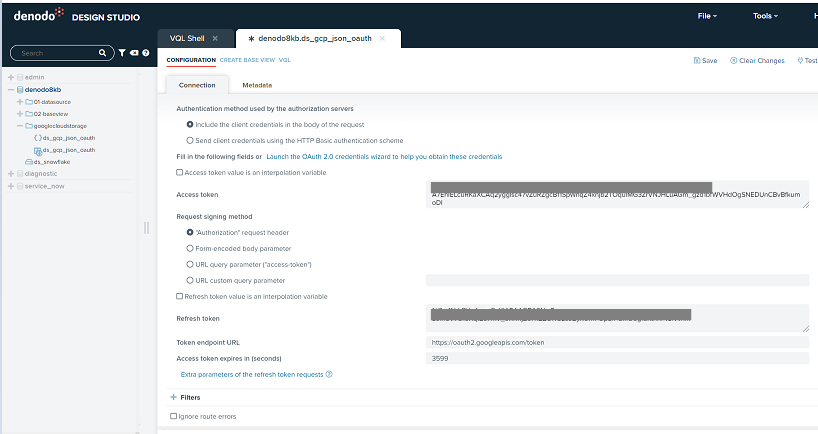Expand the 01-datasource folder

click(x=20, y=102)
